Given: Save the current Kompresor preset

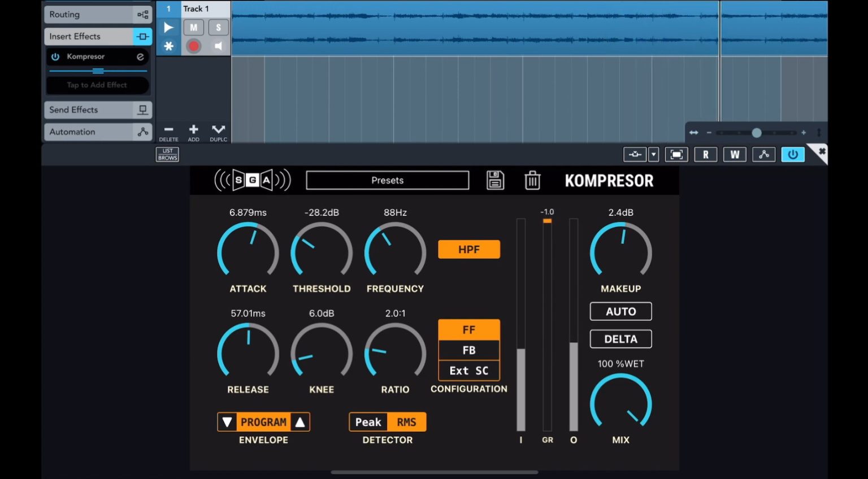Looking at the screenshot, I should pyautogui.click(x=495, y=180).
